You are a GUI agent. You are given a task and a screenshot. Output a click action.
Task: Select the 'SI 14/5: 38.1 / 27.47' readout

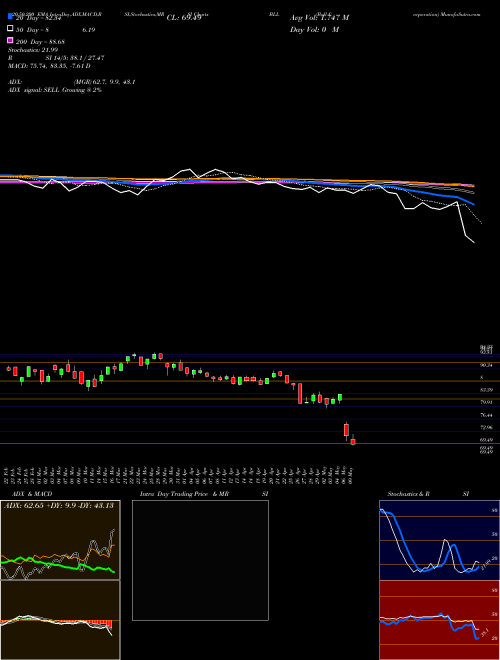click(75, 58)
